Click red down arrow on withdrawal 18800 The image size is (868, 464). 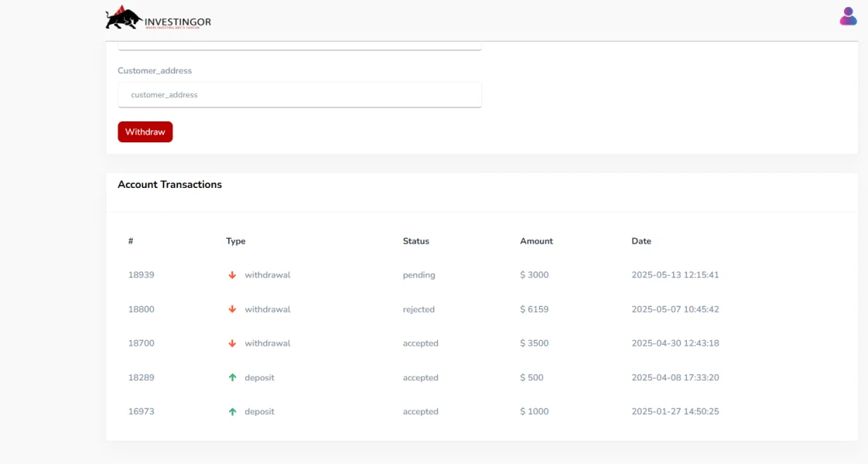(x=232, y=309)
